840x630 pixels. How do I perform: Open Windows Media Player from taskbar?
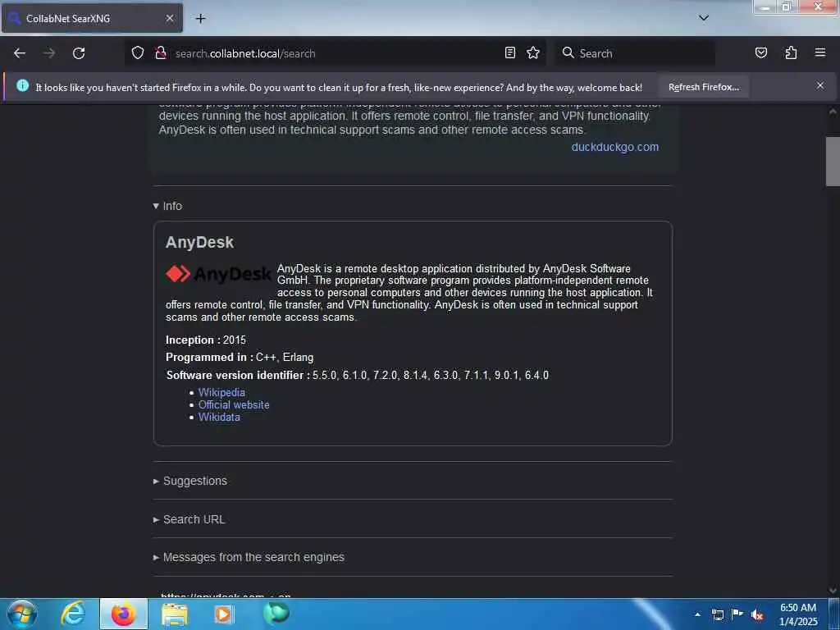[224, 614]
